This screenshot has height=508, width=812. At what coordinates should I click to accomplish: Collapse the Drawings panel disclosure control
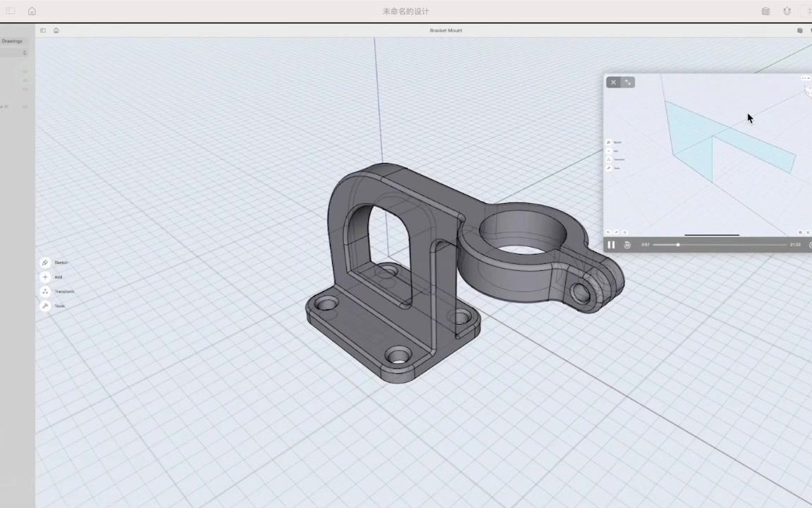click(25, 52)
